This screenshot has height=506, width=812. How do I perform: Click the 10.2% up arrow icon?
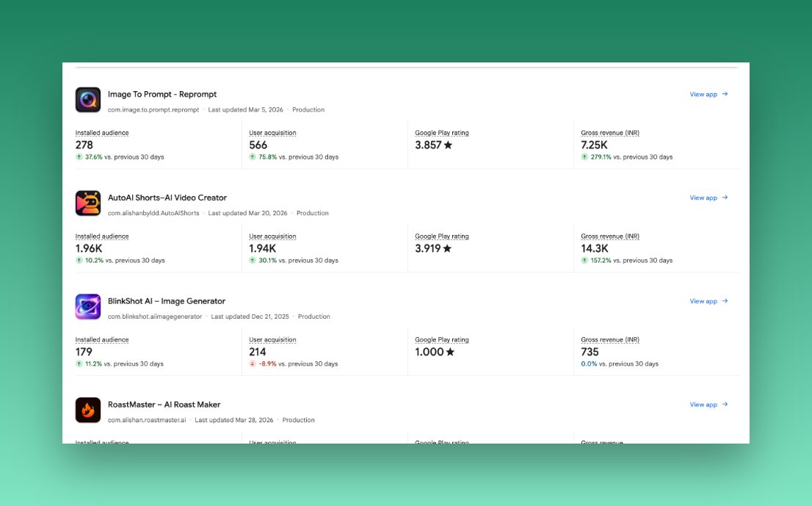79,261
